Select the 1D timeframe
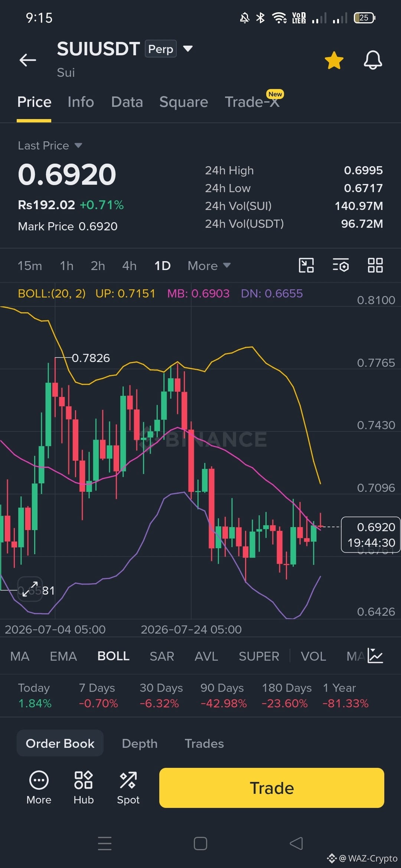The height and width of the screenshot is (868, 401). click(163, 266)
